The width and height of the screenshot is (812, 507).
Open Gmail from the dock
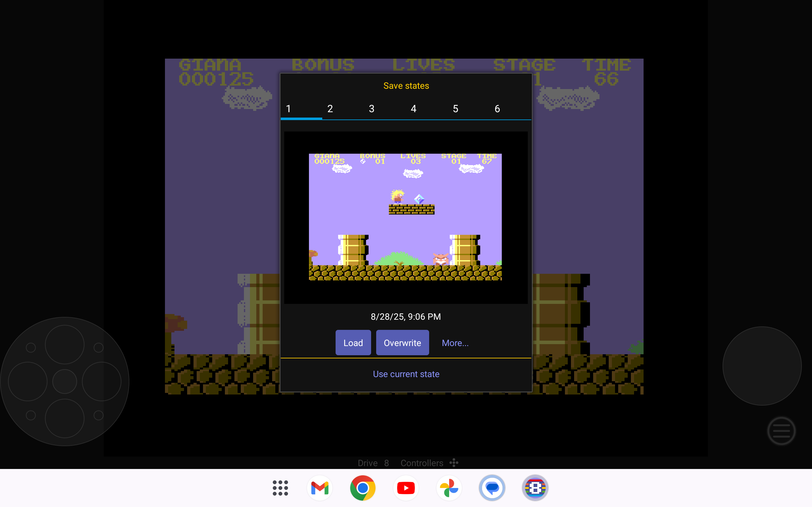tap(319, 488)
